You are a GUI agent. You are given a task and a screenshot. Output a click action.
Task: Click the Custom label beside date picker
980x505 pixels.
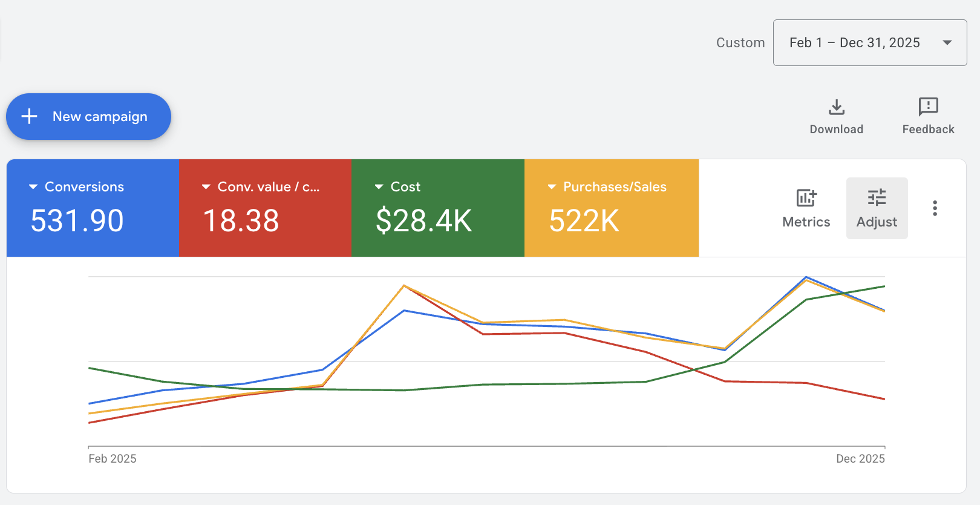point(740,42)
